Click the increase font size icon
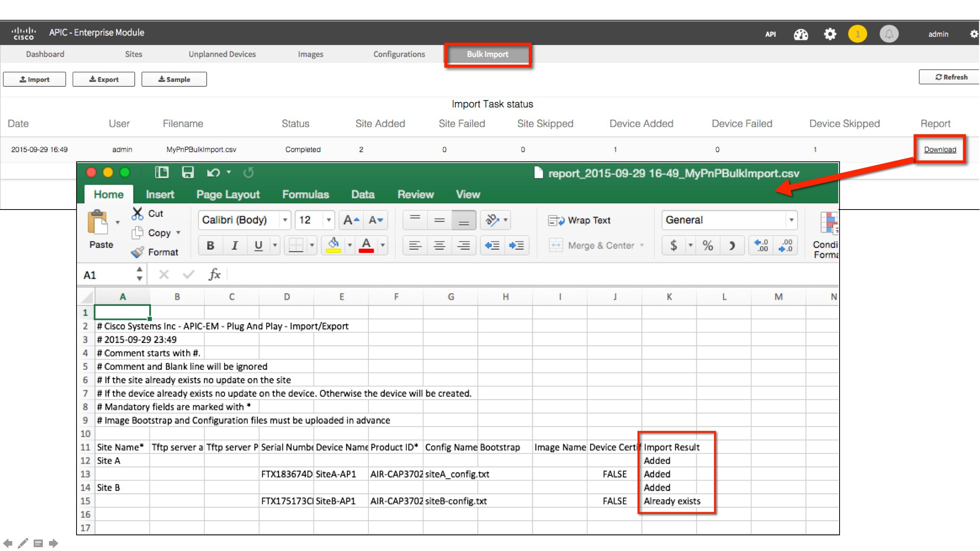980x551 pixels. [x=351, y=220]
